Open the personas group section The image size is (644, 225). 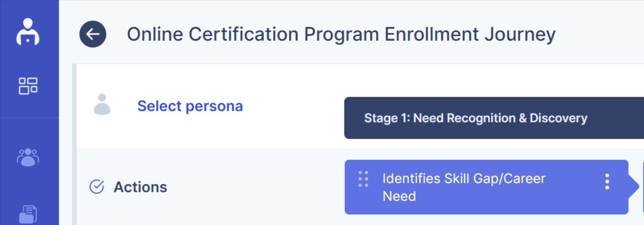28,157
